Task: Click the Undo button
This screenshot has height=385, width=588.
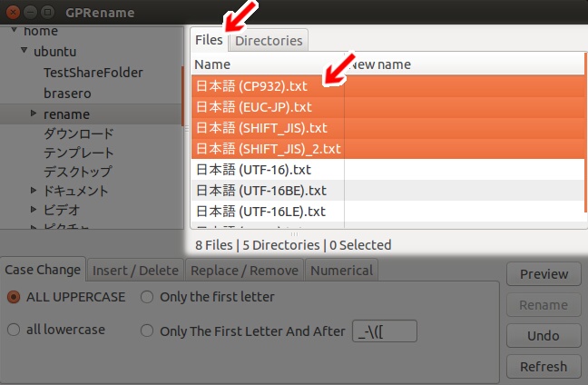Action: point(544,336)
